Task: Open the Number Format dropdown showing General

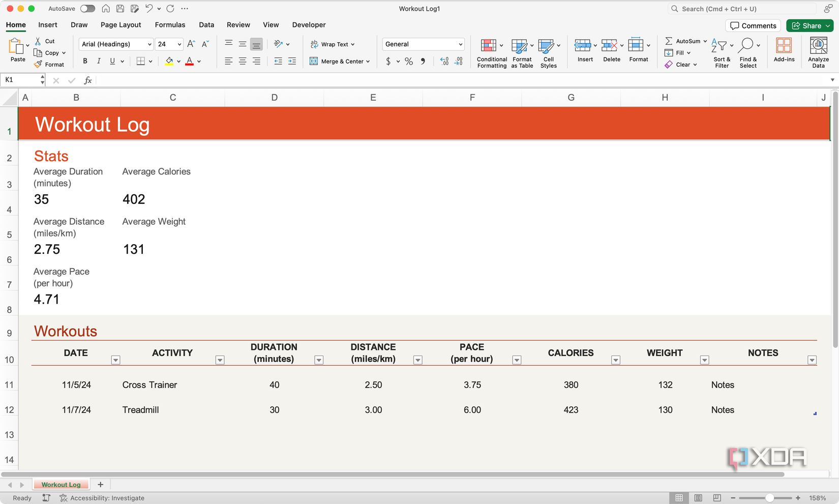Action: click(x=423, y=44)
